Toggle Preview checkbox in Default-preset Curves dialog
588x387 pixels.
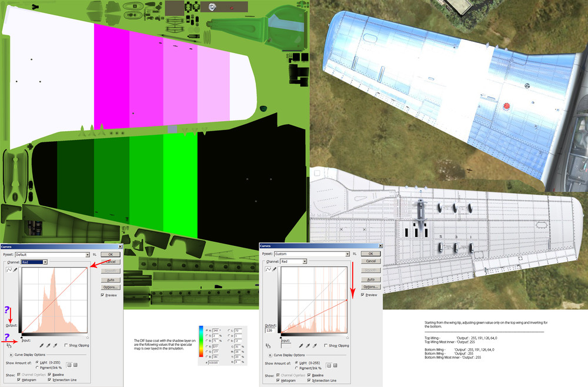[x=102, y=295]
